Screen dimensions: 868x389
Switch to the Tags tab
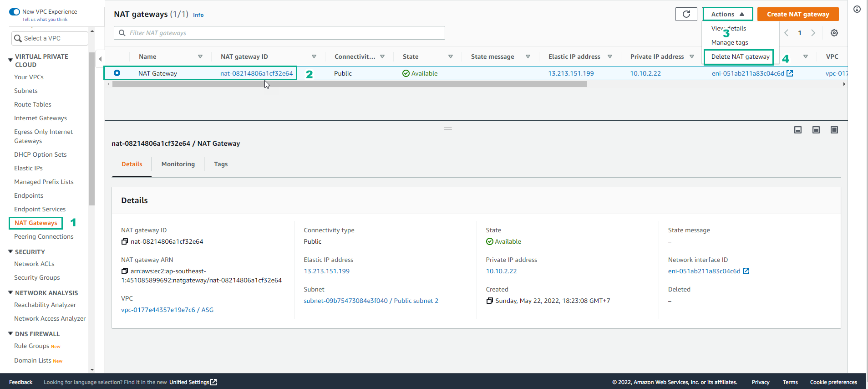221,164
